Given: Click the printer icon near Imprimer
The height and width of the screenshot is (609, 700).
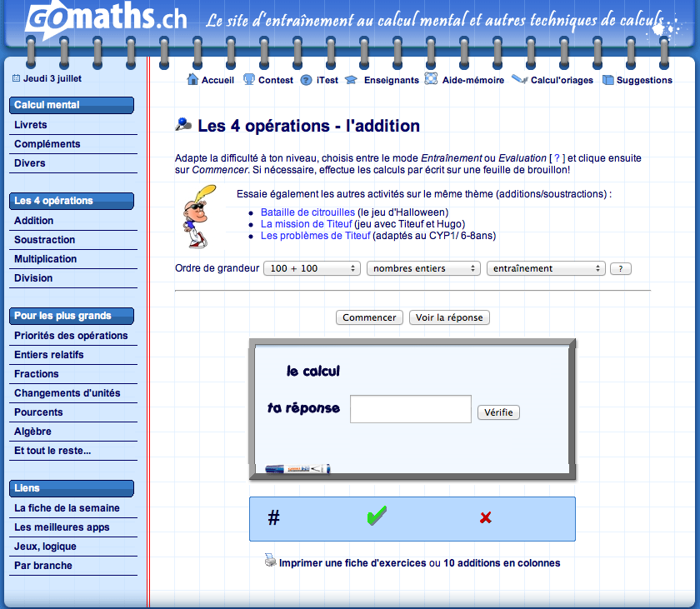Looking at the screenshot, I should tap(270, 562).
